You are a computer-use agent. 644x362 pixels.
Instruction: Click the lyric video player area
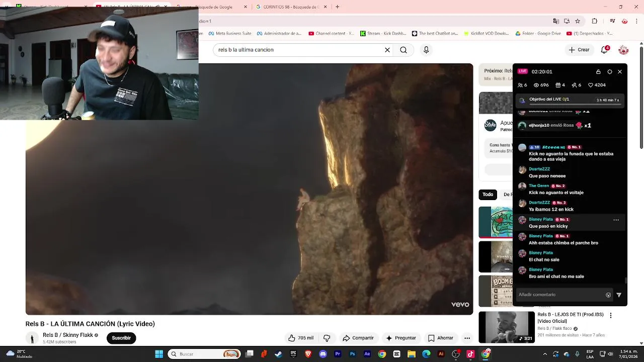[x=249, y=189]
